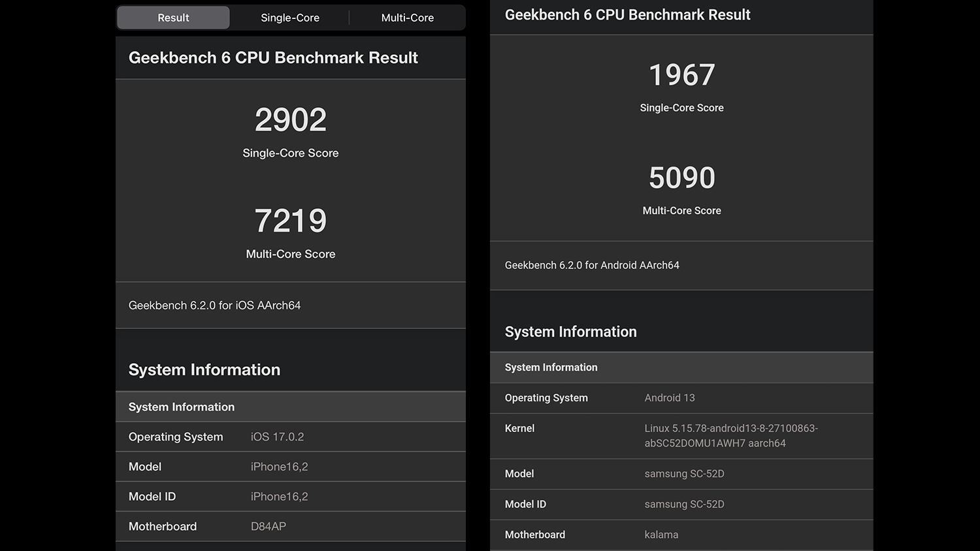The width and height of the screenshot is (980, 551).
Task: Click the D84AP motherboard value
Action: tap(269, 526)
